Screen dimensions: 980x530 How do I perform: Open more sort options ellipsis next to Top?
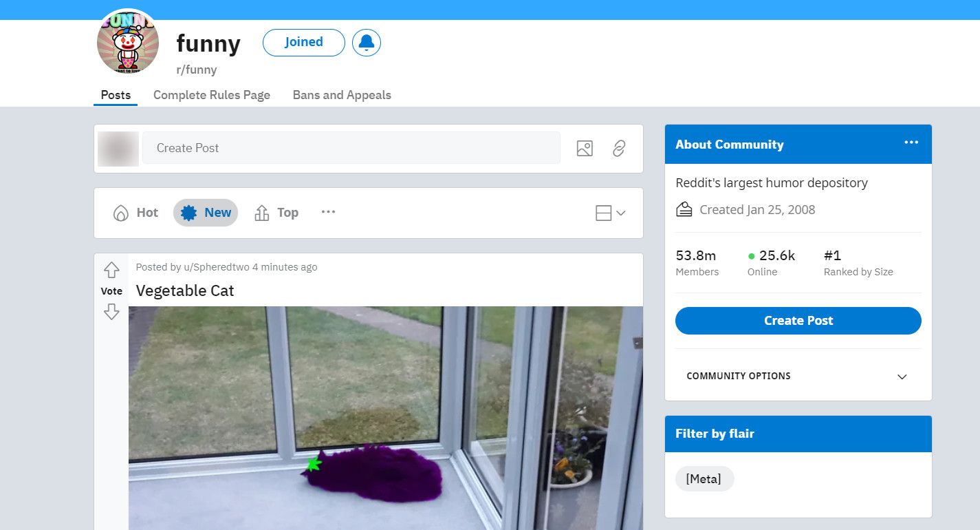pyautogui.click(x=328, y=212)
